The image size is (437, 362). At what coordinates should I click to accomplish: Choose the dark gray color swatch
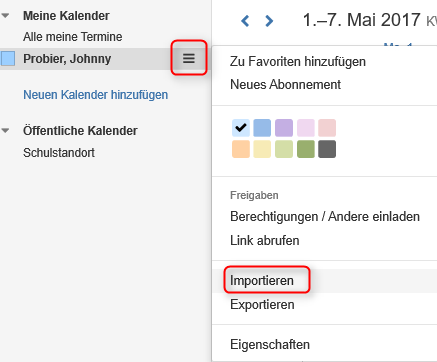pos(327,149)
